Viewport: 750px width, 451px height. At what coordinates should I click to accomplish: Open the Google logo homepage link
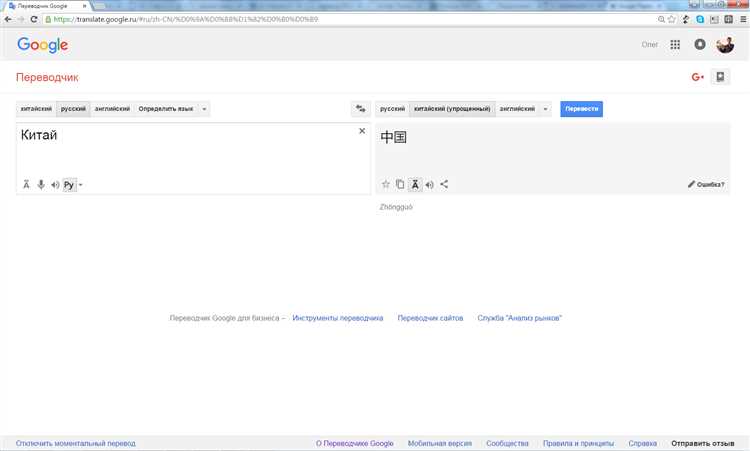pyautogui.click(x=43, y=44)
